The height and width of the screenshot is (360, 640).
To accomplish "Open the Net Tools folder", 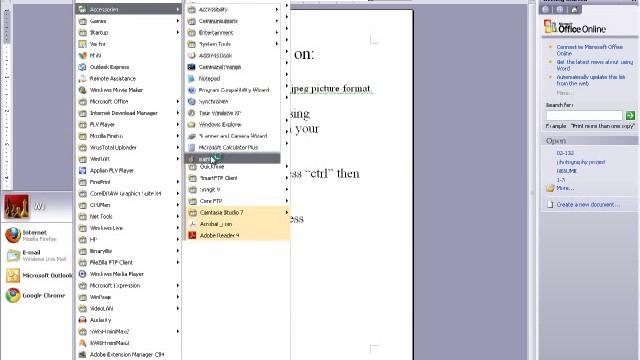I will point(128,216).
